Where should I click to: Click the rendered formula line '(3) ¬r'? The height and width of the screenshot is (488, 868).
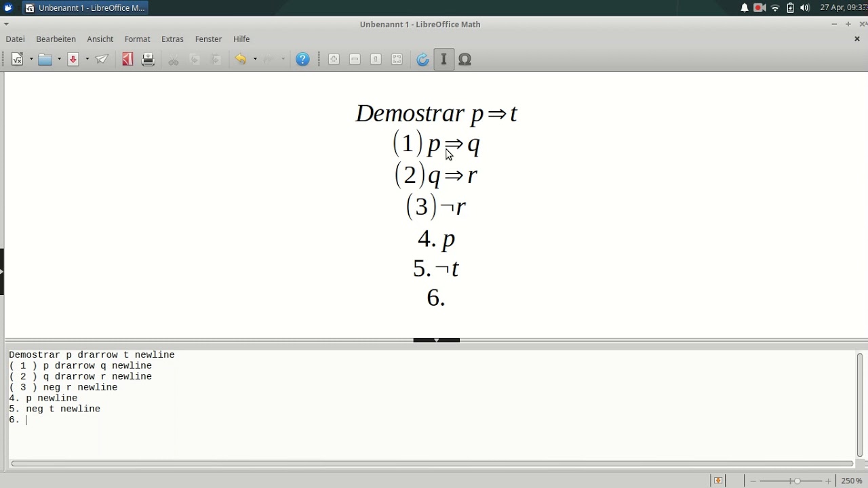tap(435, 206)
